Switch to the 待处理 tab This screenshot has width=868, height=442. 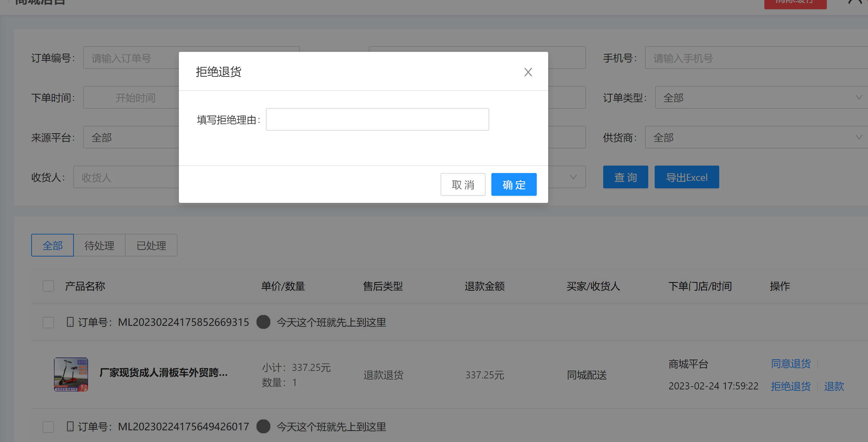pyautogui.click(x=99, y=245)
